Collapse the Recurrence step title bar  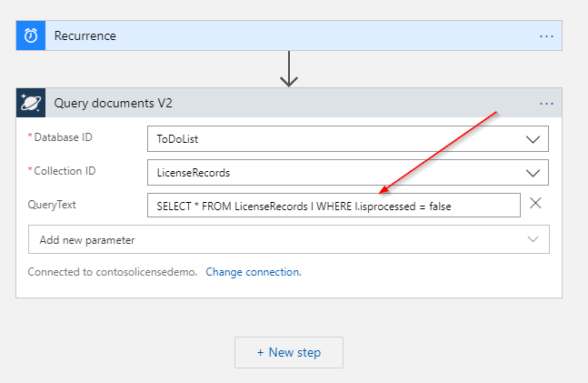(273, 35)
